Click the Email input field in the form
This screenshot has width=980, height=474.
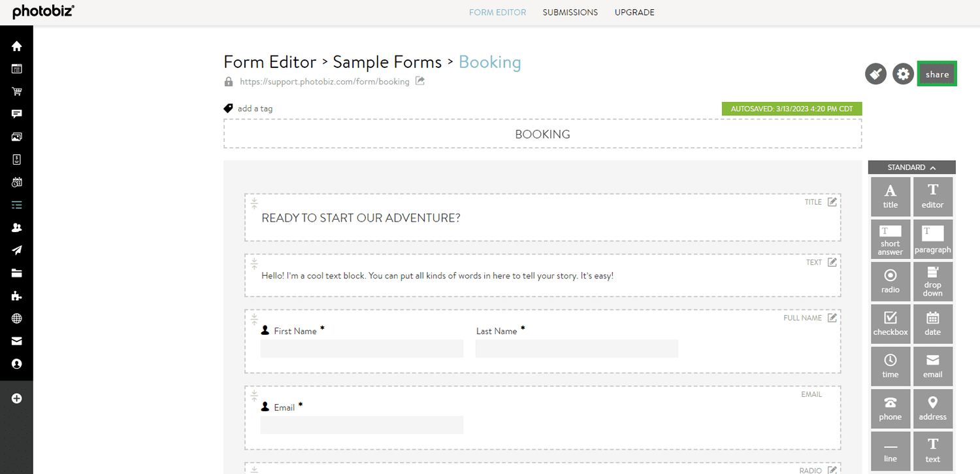362,425
